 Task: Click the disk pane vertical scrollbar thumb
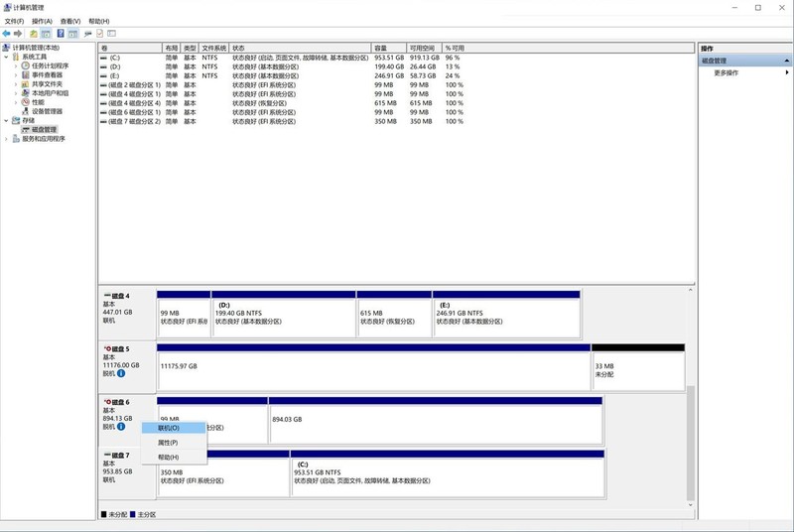pyautogui.click(x=690, y=443)
